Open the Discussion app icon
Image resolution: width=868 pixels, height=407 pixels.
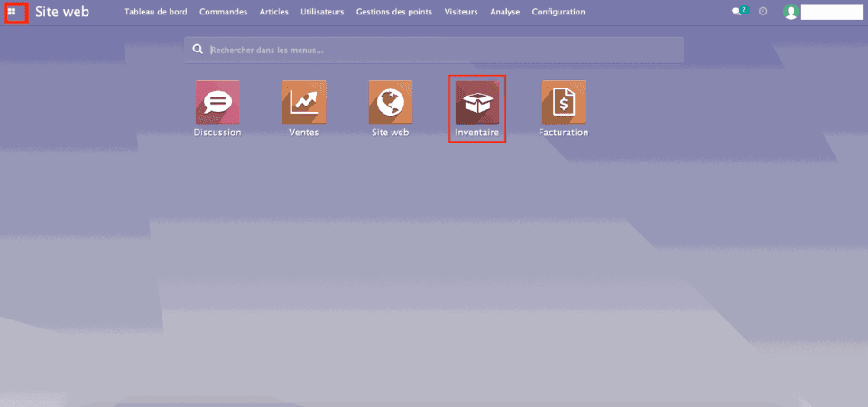[217, 102]
